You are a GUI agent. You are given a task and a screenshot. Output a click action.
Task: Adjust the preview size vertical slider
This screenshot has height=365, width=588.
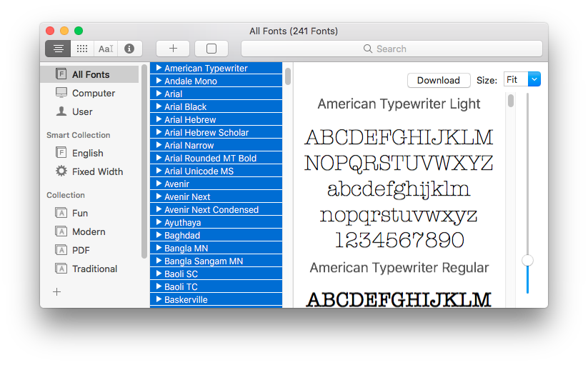(527, 261)
